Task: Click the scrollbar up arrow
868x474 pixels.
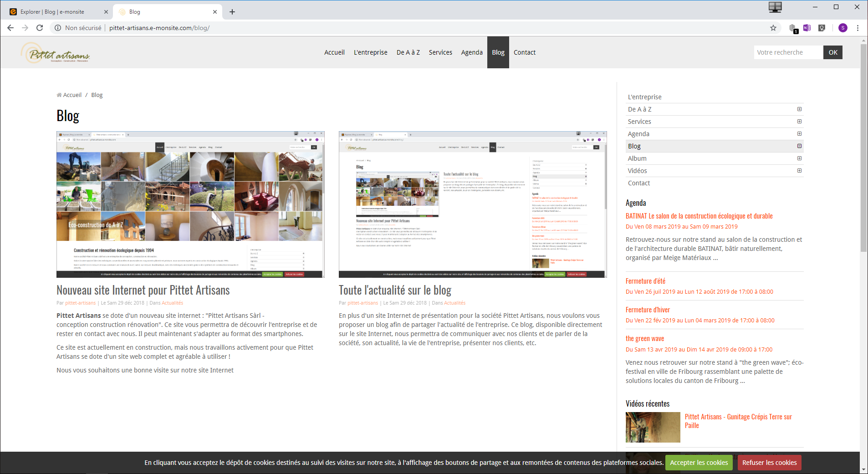Action: point(863,41)
